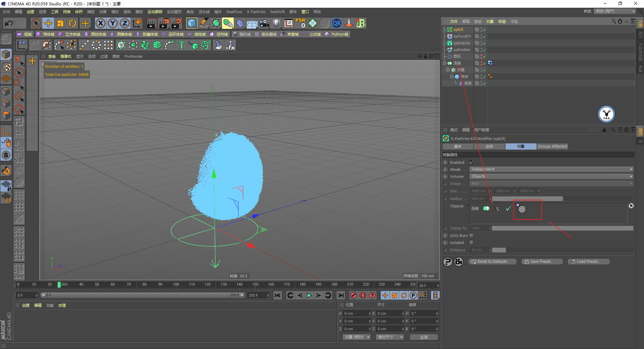The image size is (644, 349).
Task: Go to start of animation
Action: (277, 295)
